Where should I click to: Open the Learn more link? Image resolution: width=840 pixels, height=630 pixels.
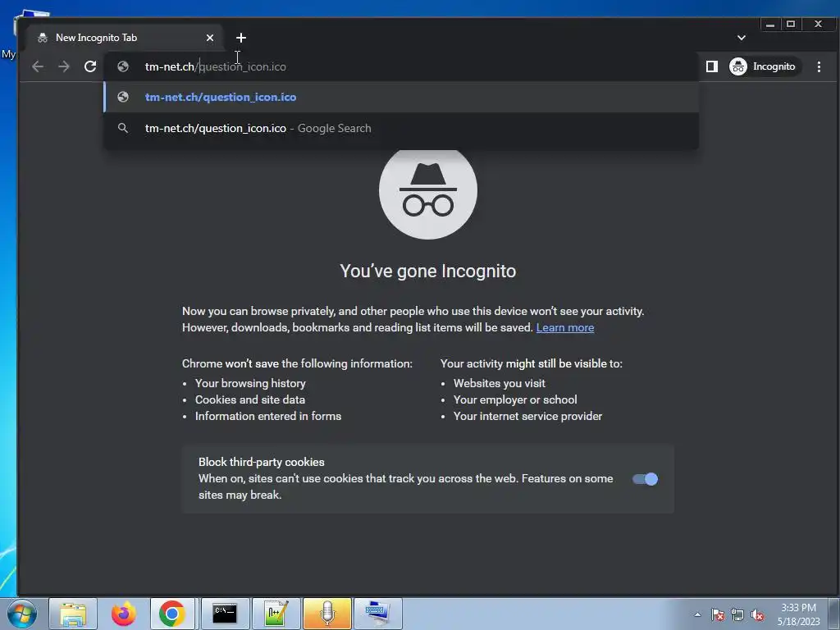[564, 327]
